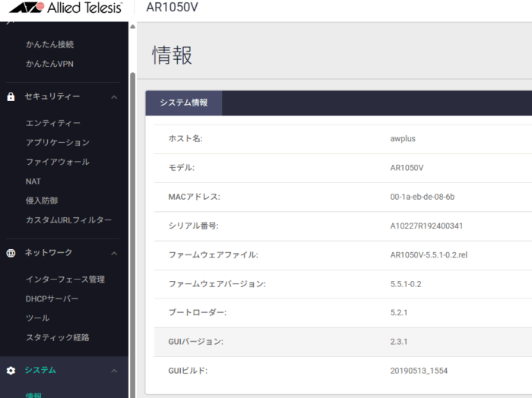The width and height of the screenshot is (532, 398).
Task: Click the system gear icon
Action: click(x=11, y=370)
